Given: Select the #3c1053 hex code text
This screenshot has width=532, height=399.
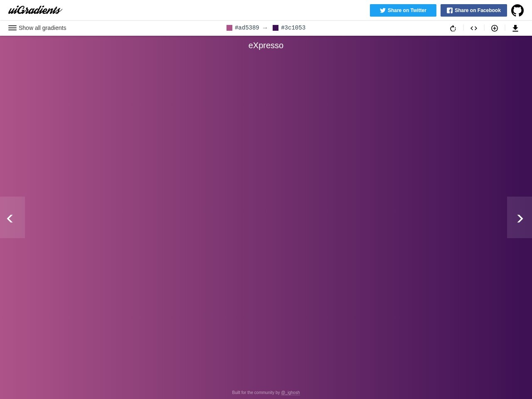Looking at the screenshot, I should [x=293, y=28].
